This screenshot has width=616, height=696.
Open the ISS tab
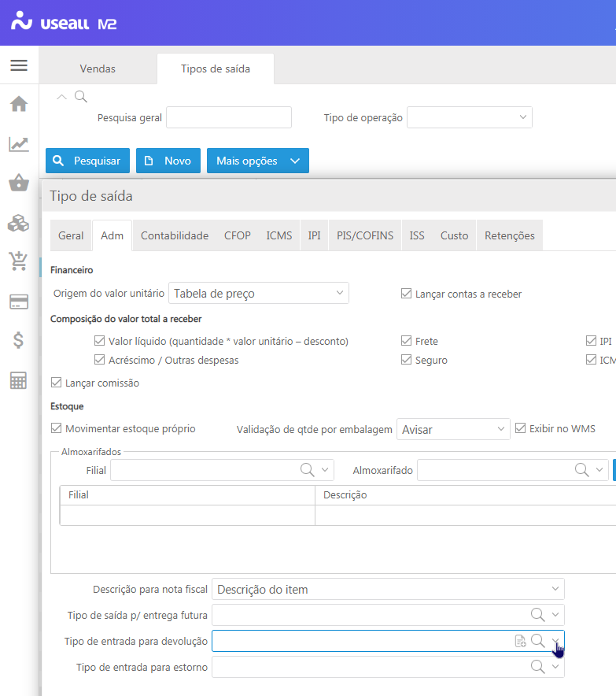click(x=417, y=235)
